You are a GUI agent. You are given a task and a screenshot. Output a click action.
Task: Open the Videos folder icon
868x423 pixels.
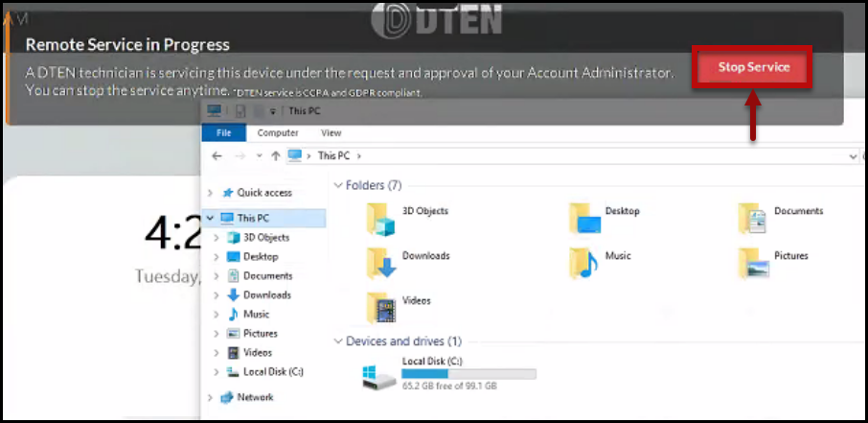pyautogui.click(x=381, y=308)
